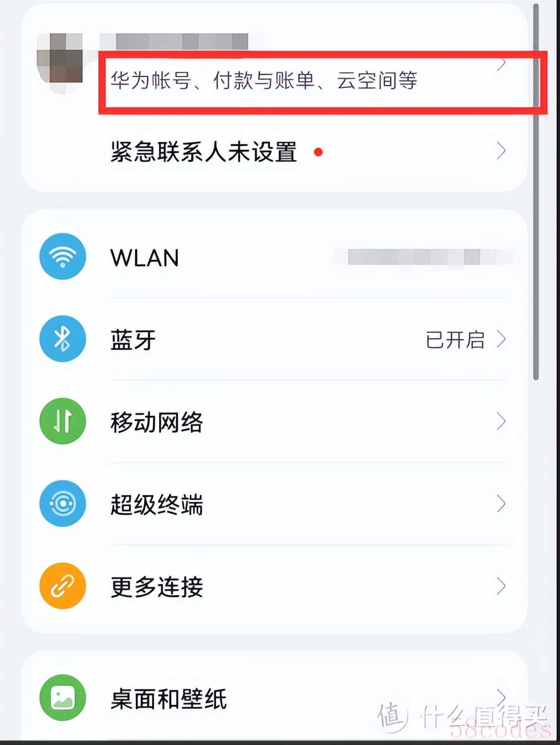Viewport: 560px width, 745px height.
Task: Open 紧急联系人未设置 text link
Action: (x=204, y=151)
